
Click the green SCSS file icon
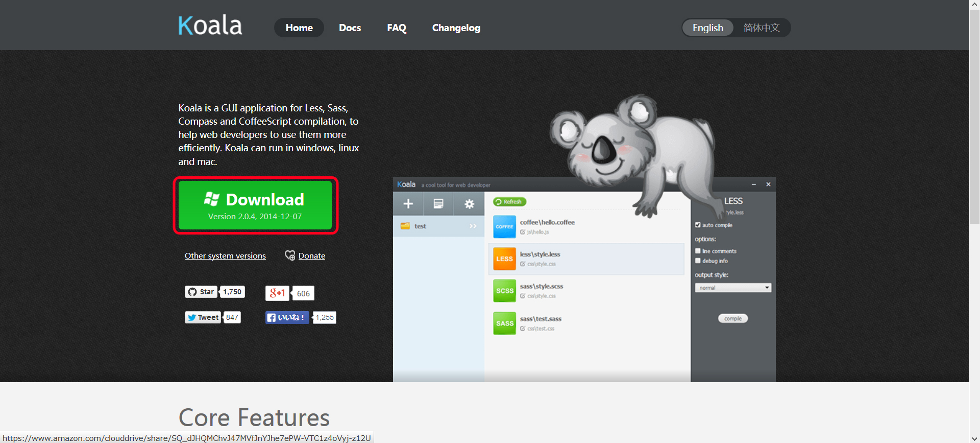pyautogui.click(x=504, y=291)
